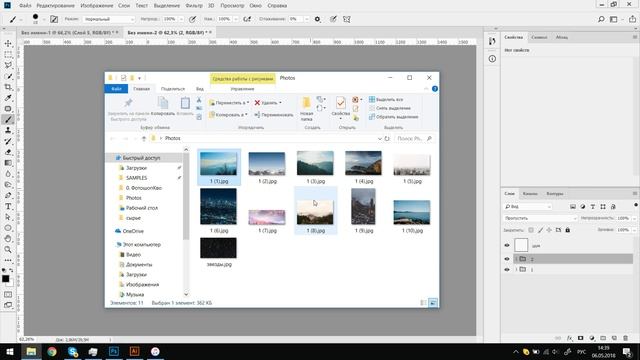Click Обратить выделение in Explorer

(393, 117)
